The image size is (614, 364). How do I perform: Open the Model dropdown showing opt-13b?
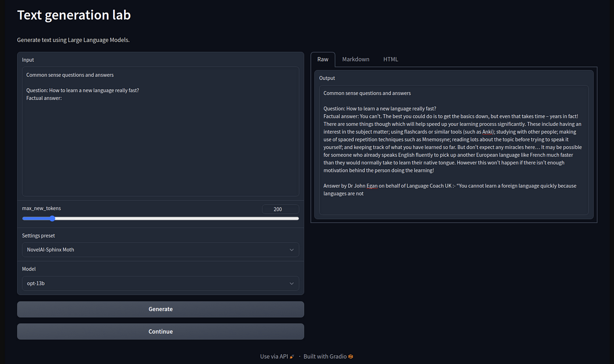click(x=161, y=283)
